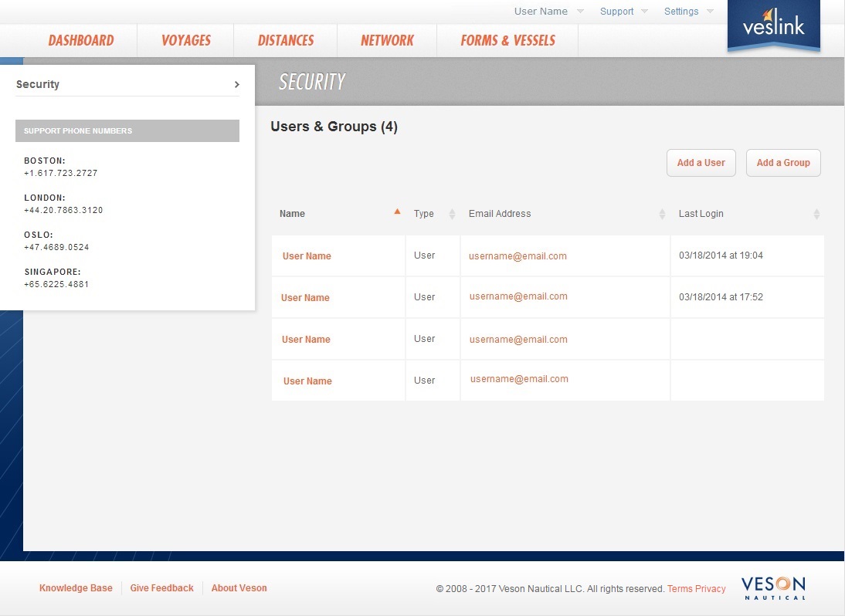The image size is (845, 616).
Task: Expand the Security sidebar panel
Action: (237, 85)
